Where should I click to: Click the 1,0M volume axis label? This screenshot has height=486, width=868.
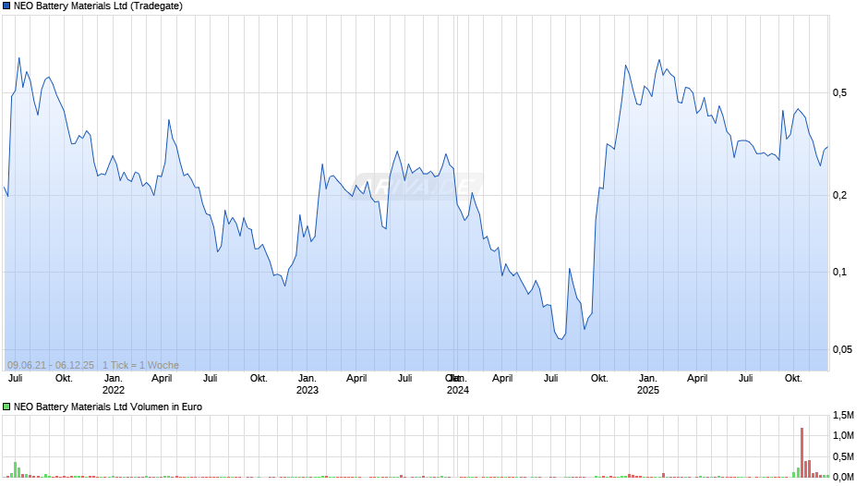(843, 435)
